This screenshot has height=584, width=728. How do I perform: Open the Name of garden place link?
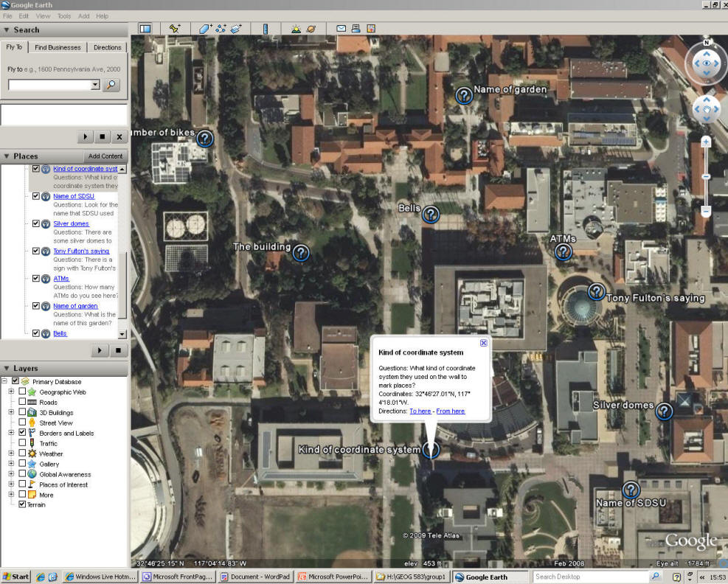click(75, 306)
